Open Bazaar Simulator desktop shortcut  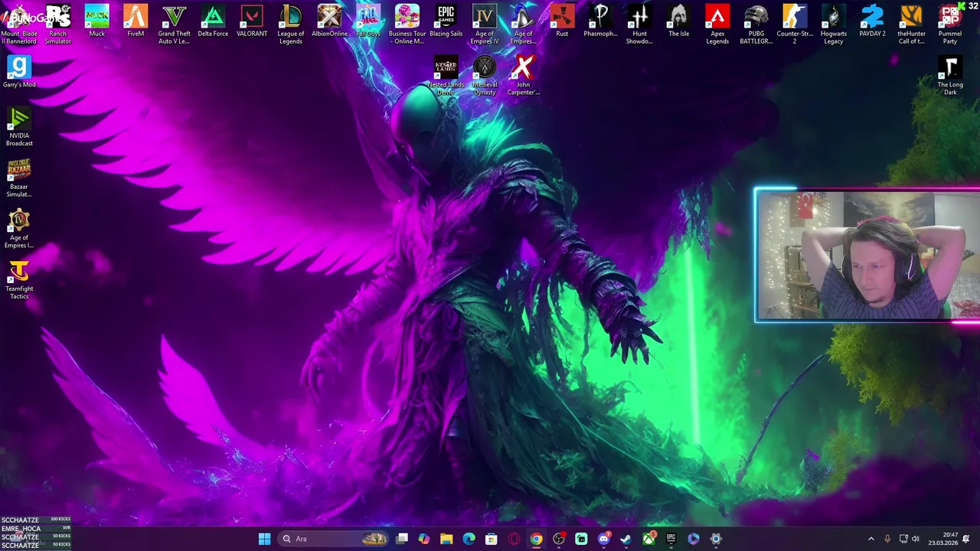[x=19, y=178]
